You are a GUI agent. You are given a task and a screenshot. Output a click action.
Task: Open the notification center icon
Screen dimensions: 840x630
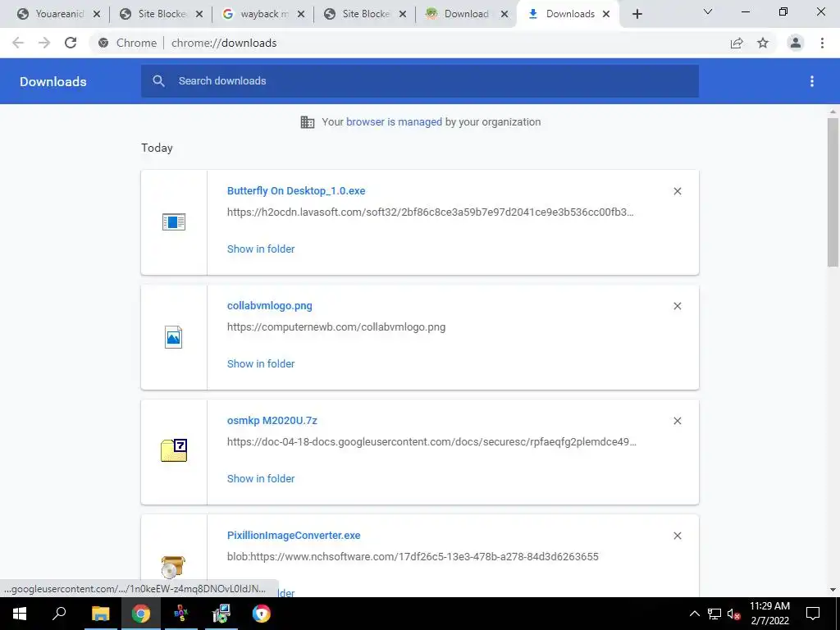[x=813, y=614]
